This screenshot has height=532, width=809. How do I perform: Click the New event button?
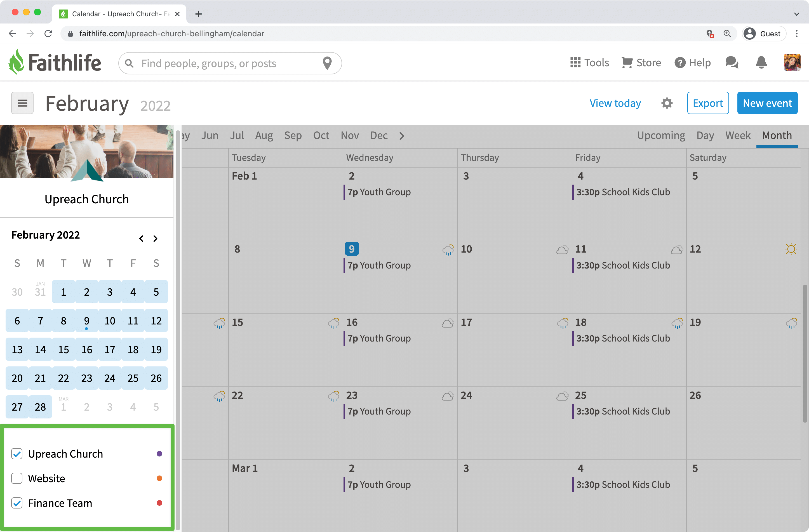click(x=767, y=103)
